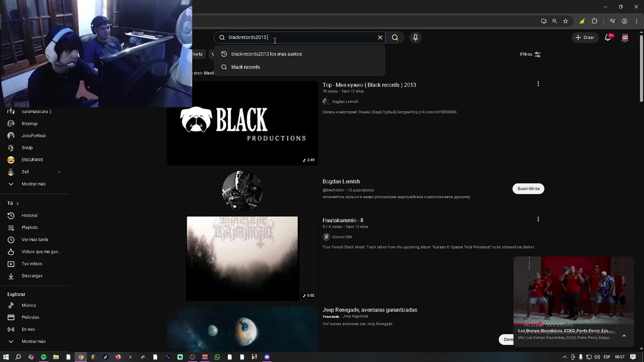Open Chrome three-dot menu

coord(636,21)
